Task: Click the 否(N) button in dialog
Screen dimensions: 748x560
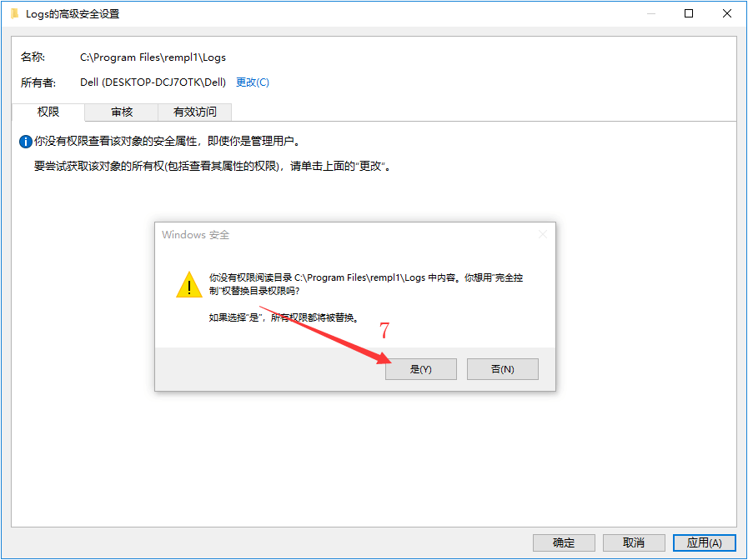Action: (502, 369)
